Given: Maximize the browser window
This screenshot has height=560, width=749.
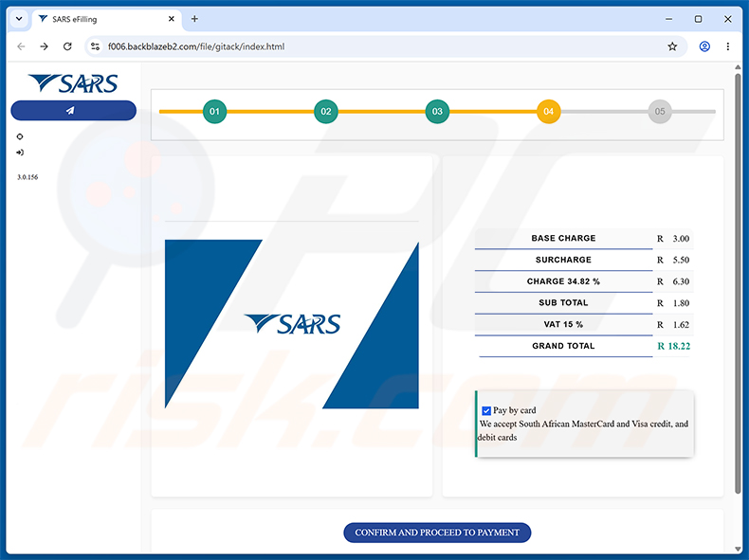Looking at the screenshot, I should pos(698,19).
